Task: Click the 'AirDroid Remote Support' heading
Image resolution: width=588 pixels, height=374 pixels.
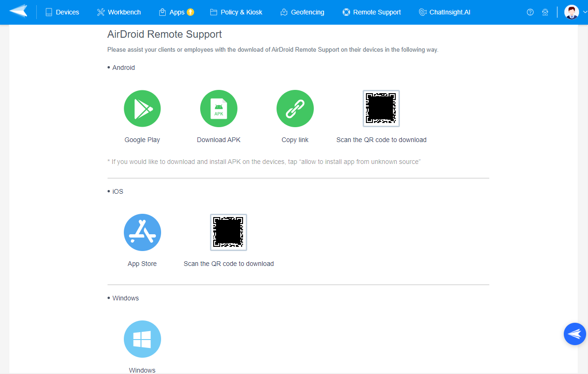Action: tap(165, 34)
